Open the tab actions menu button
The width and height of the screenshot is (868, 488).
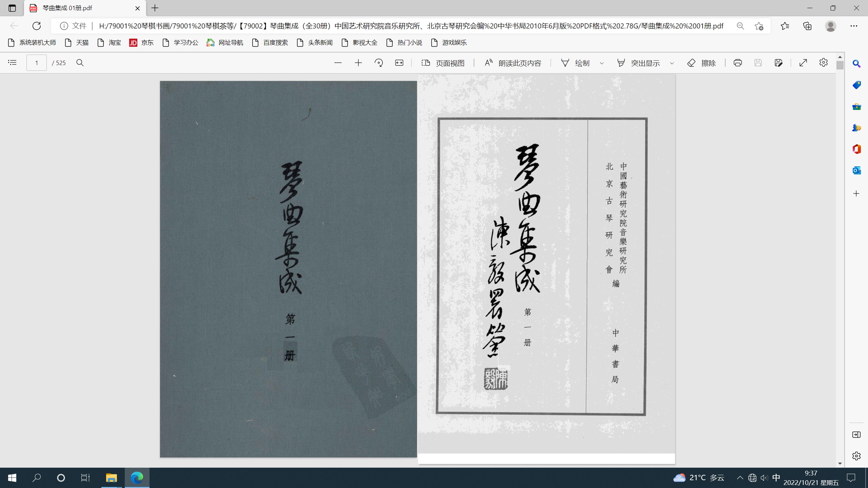(12, 8)
